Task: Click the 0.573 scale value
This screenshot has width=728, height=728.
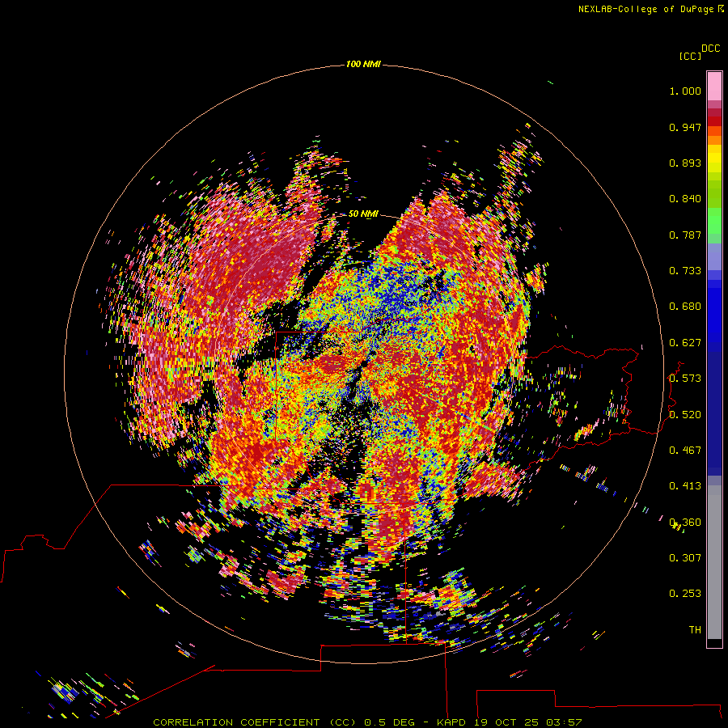Action: [685, 379]
